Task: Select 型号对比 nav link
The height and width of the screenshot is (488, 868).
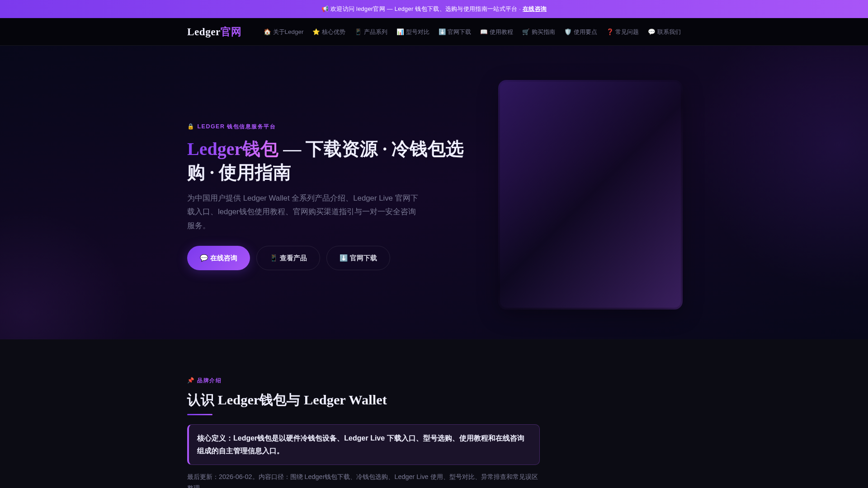Action: tap(413, 32)
